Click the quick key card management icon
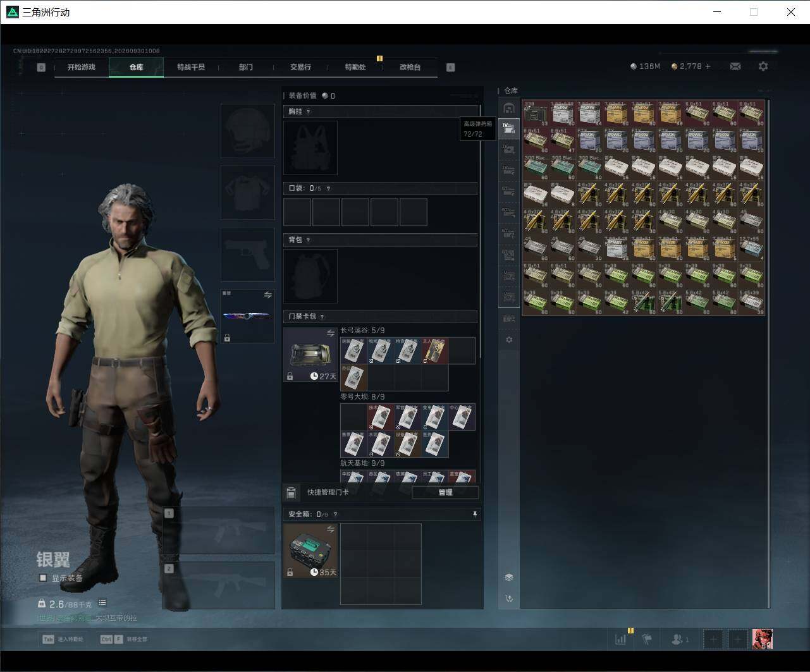The width and height of the screenshot is (810, 672). (291, 492)
